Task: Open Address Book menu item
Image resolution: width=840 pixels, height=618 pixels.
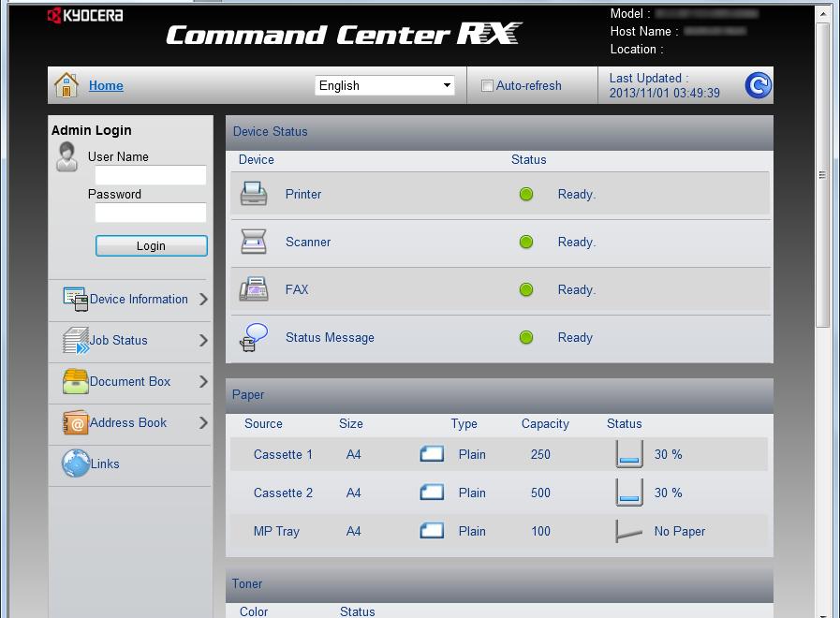Action: tap(128, 422)
